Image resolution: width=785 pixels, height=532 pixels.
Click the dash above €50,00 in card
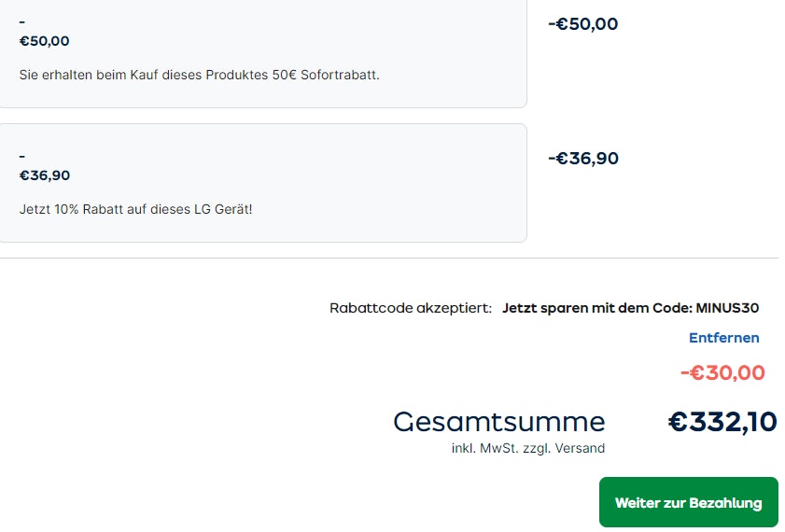click(22, 21)
